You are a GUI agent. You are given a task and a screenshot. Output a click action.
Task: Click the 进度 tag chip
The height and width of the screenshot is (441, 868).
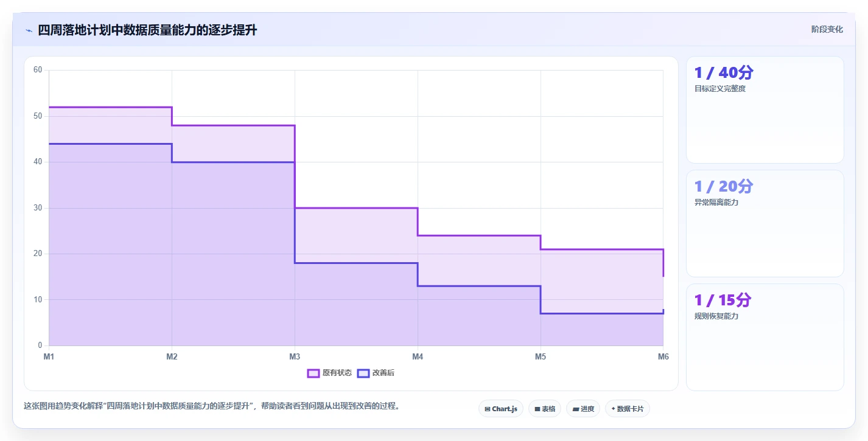tap(583, 409)
